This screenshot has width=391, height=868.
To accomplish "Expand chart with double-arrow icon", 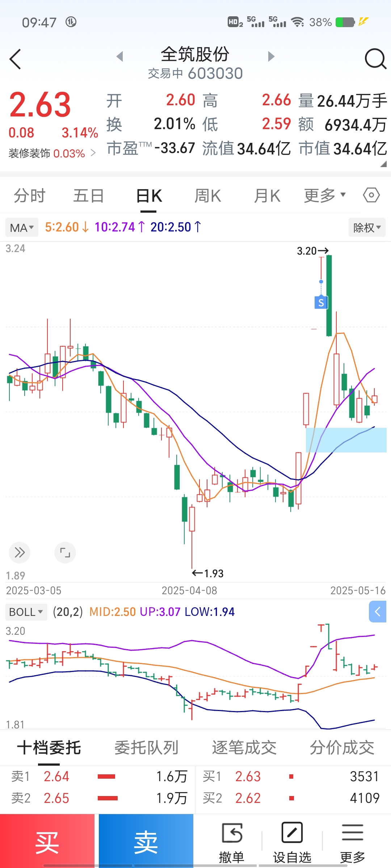I will point(19,553).
